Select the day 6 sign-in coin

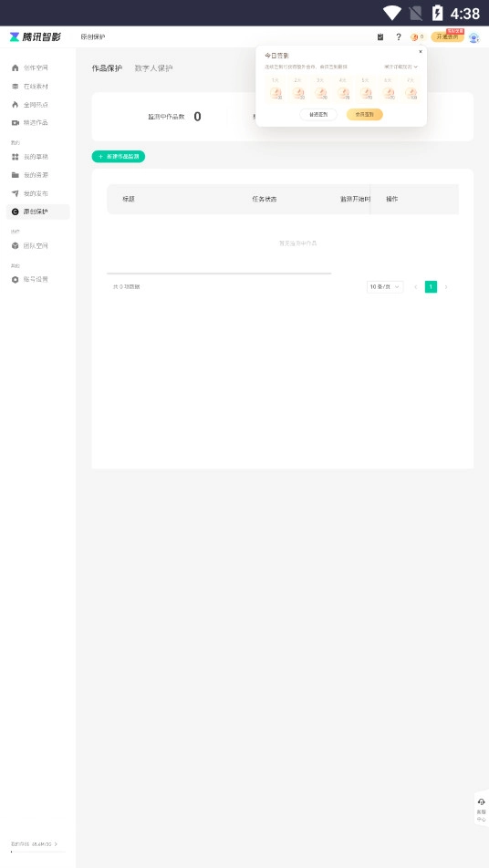[x=389, y=92]
